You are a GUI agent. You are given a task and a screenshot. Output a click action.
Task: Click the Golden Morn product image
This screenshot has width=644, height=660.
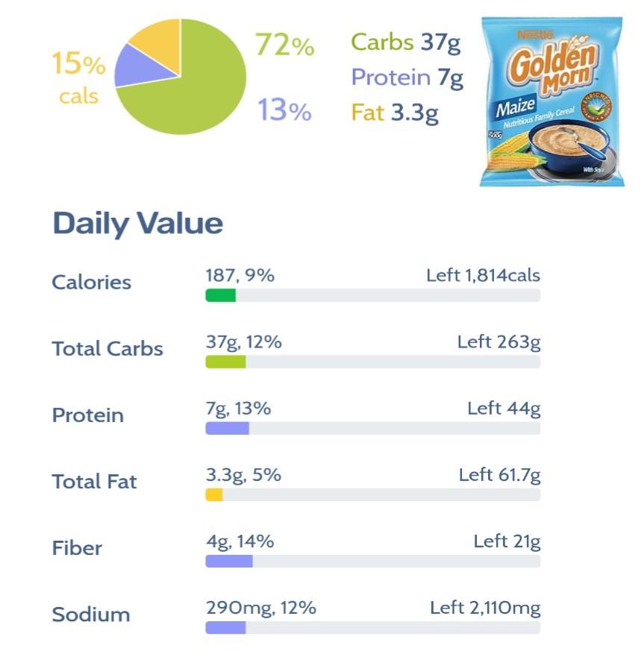click(x=551, y=101)
